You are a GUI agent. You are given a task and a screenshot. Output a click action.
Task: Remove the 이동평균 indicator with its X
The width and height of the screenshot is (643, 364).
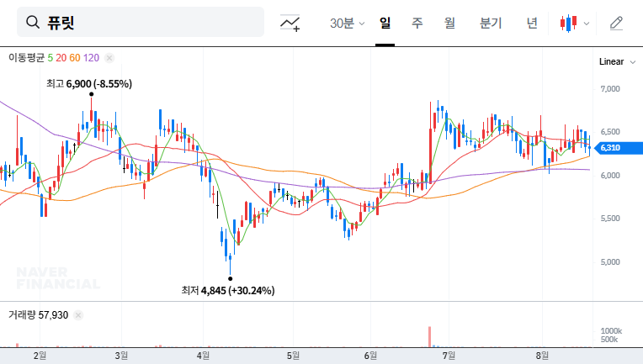pos(109,58)
